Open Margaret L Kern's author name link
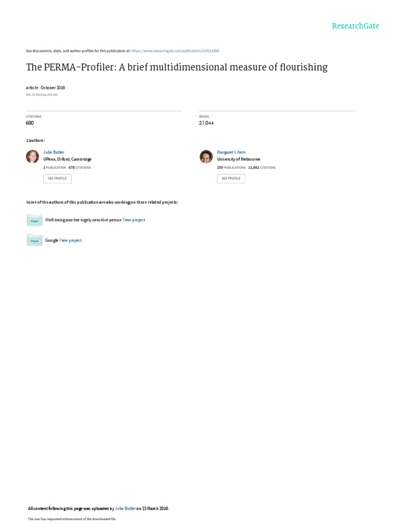This screenshot has width=399, height=532. coord(231,152)
